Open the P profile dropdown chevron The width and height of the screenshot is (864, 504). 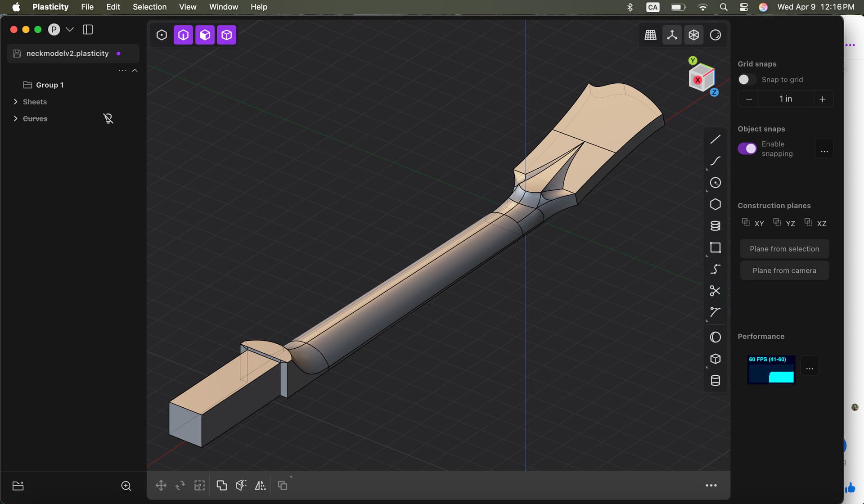coord(70,30)
